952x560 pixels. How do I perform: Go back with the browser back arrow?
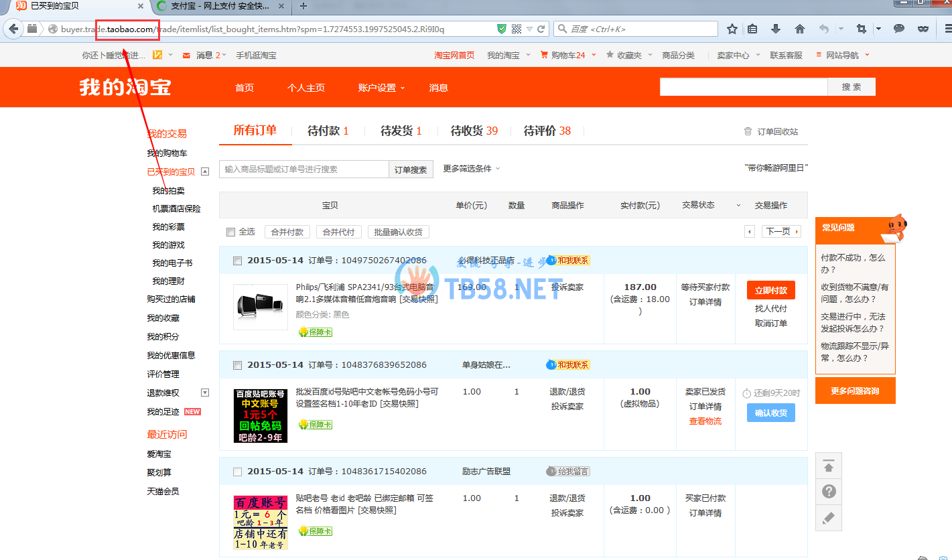point(13,29)
